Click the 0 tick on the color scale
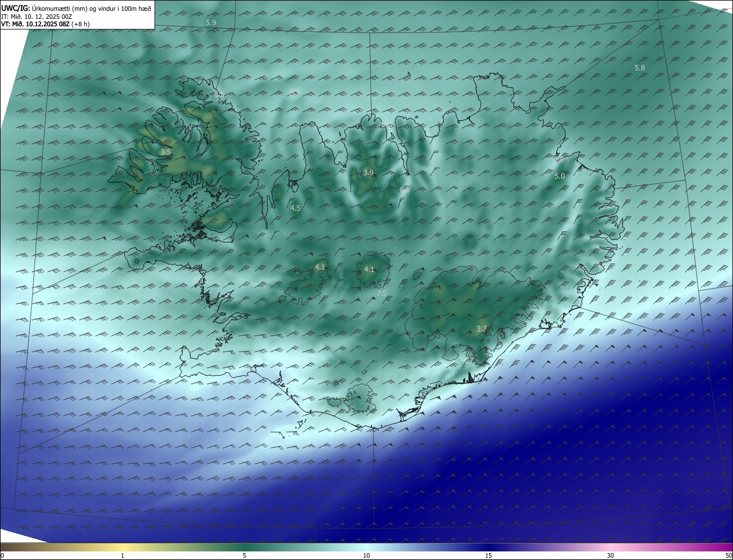Viewport: 733px width, 560px height. point(2,555)
